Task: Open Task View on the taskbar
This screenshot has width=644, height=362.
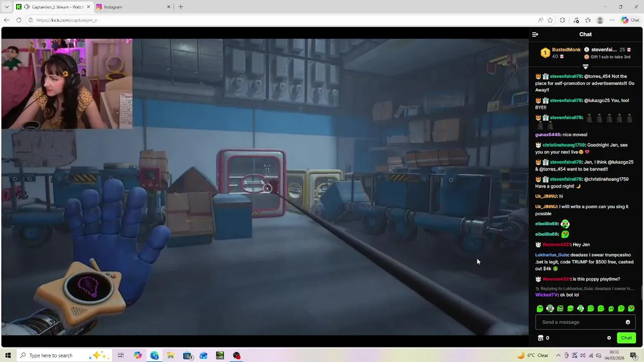Action: click(121, 355)
